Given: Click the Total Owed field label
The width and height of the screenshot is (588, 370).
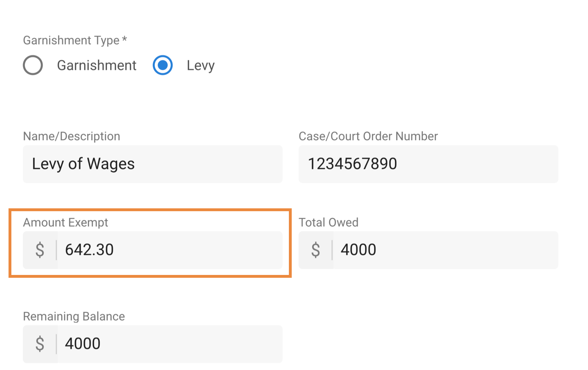Looking at the screenshot, I should pos(328,223).
